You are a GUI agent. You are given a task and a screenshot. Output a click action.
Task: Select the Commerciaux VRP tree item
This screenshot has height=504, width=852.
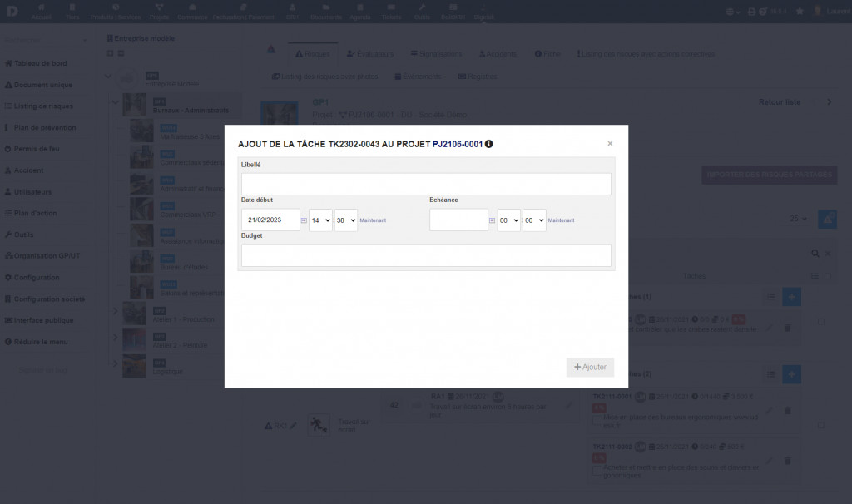pos(188,215)
